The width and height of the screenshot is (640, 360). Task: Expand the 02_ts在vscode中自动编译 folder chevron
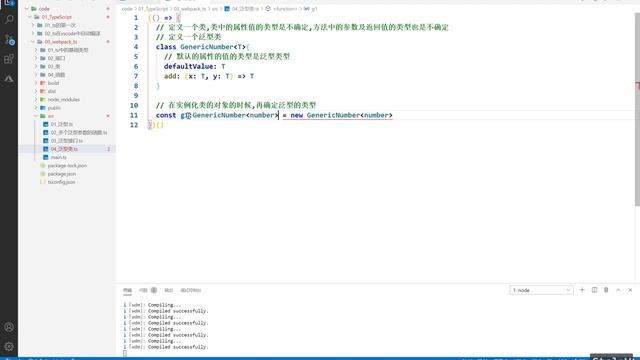click(33, 33)
